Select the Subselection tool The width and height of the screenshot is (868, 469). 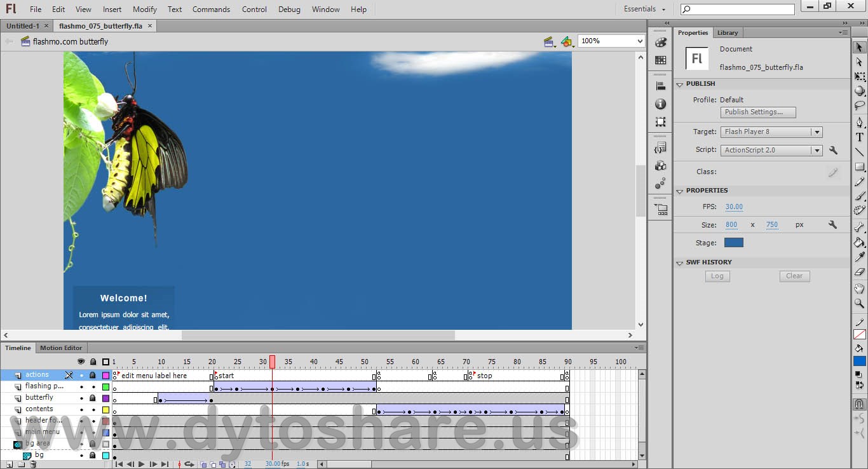point(859,62)
